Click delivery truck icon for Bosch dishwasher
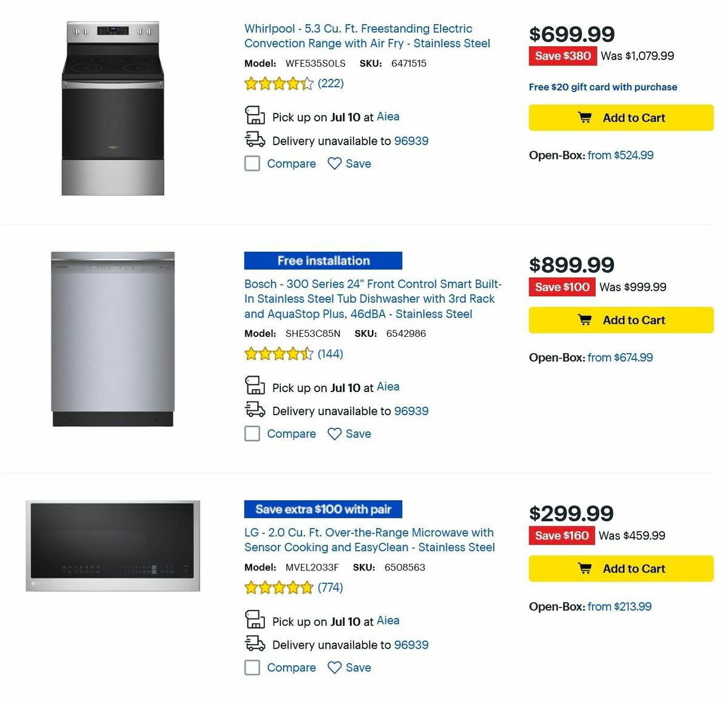The height and width of the screenshot is (701, 728). (x=255, y=410)
